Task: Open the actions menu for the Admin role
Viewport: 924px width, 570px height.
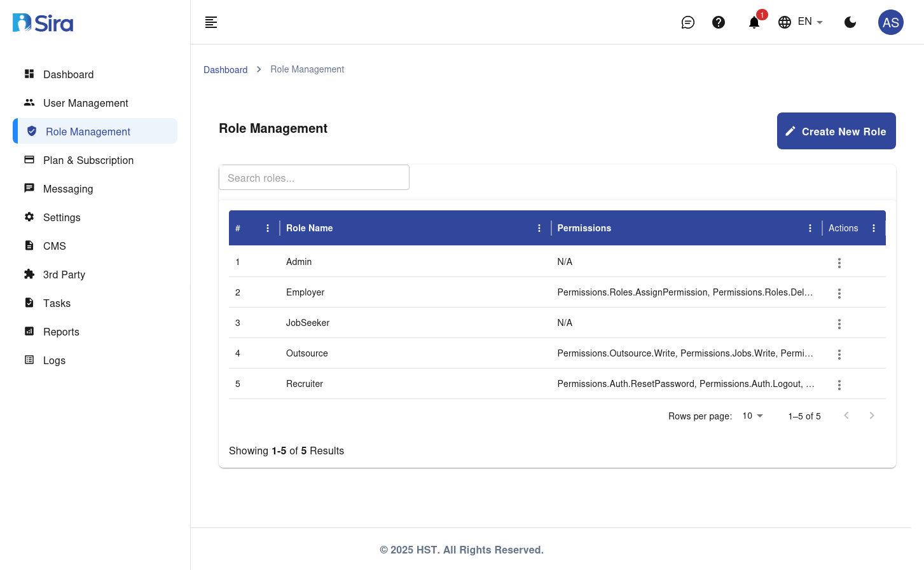Action: tap(839, 262)
